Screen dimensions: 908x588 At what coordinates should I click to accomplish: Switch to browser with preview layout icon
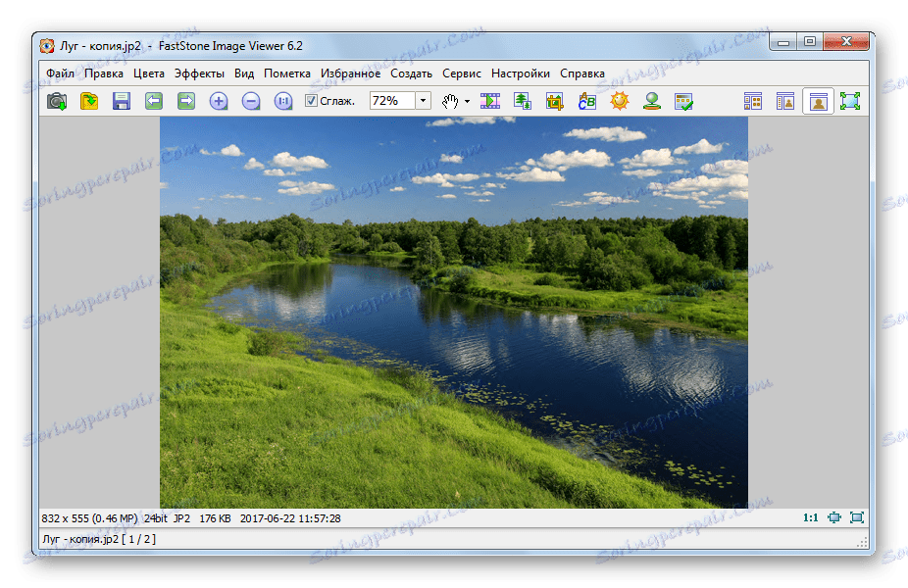tap(785, 101)
